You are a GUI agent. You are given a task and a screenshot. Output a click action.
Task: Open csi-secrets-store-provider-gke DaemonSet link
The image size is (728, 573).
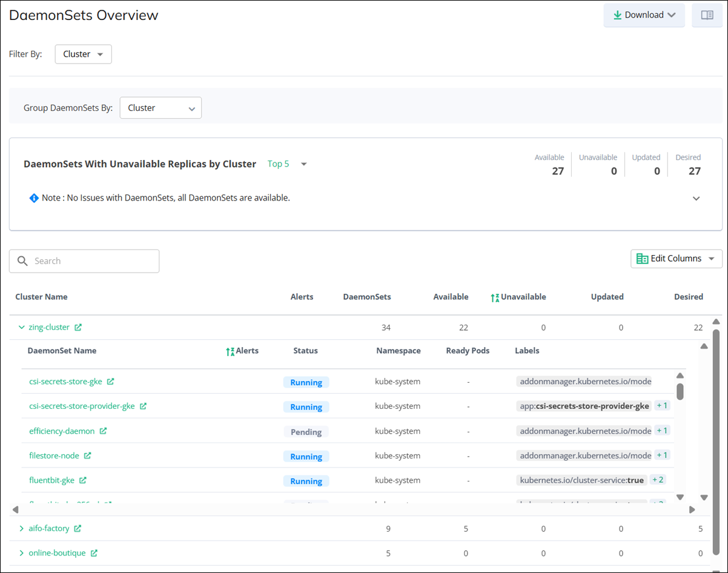pyautogui.click(x=82, y=406)
